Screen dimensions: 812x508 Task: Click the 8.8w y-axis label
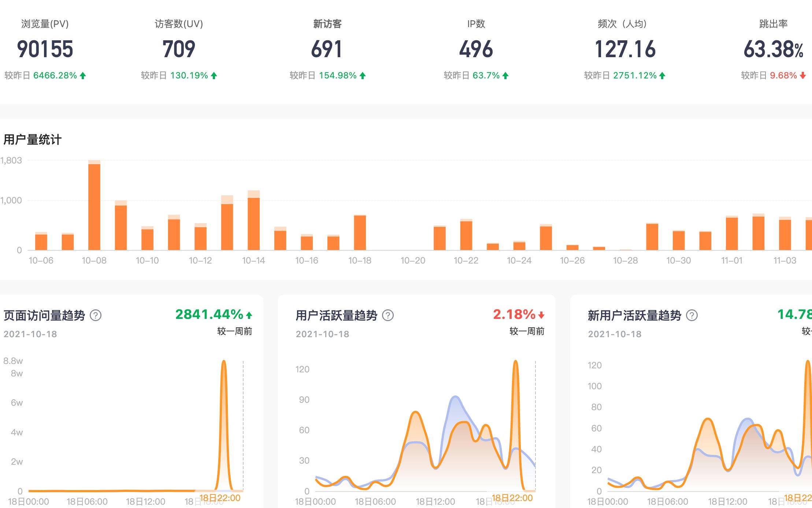coord(13,361)
